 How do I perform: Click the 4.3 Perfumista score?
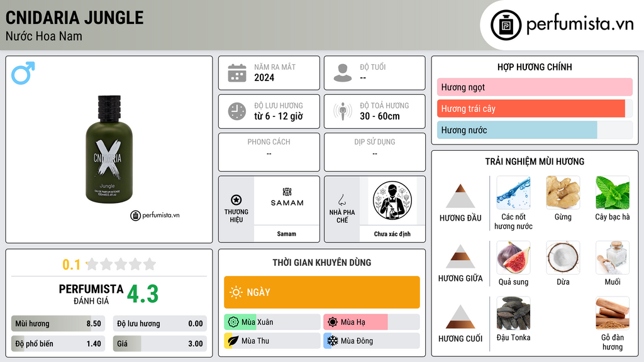(x=143, y=294)
